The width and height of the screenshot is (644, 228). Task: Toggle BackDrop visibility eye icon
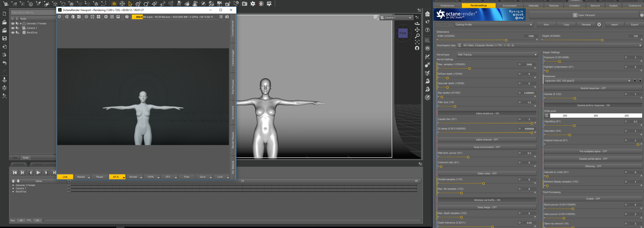point(13,32)
